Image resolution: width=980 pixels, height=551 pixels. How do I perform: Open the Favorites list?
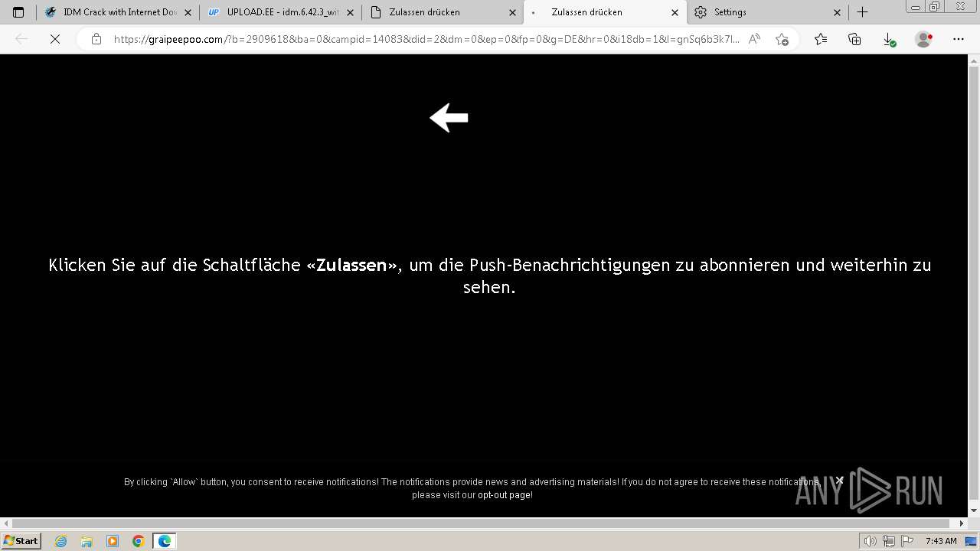tap(821, 39)
